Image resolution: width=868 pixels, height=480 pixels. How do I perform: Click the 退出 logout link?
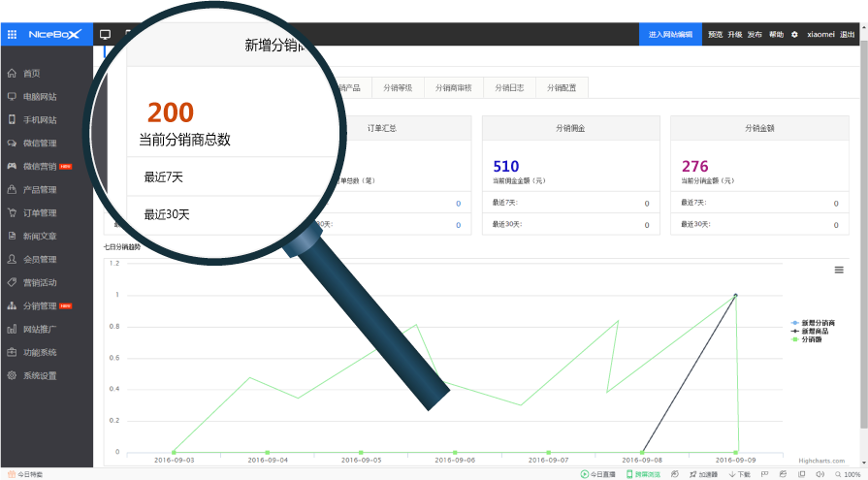848,35
